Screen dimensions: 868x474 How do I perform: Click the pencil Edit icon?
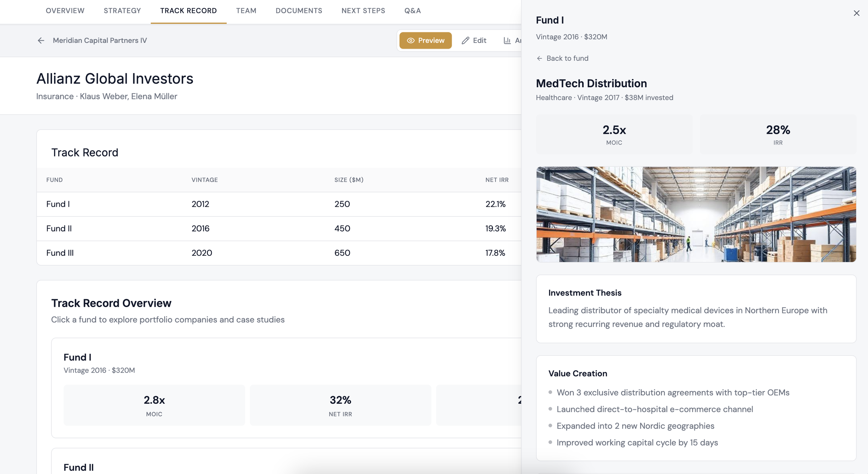point(465,41)
